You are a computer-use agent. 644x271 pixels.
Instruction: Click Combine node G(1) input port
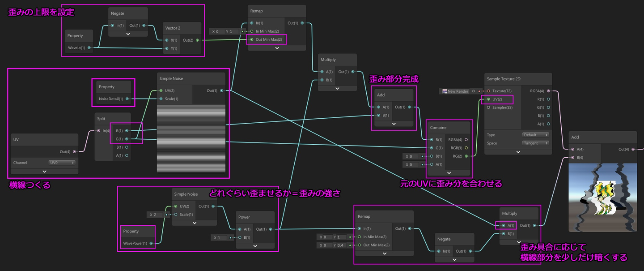[432, 147]
